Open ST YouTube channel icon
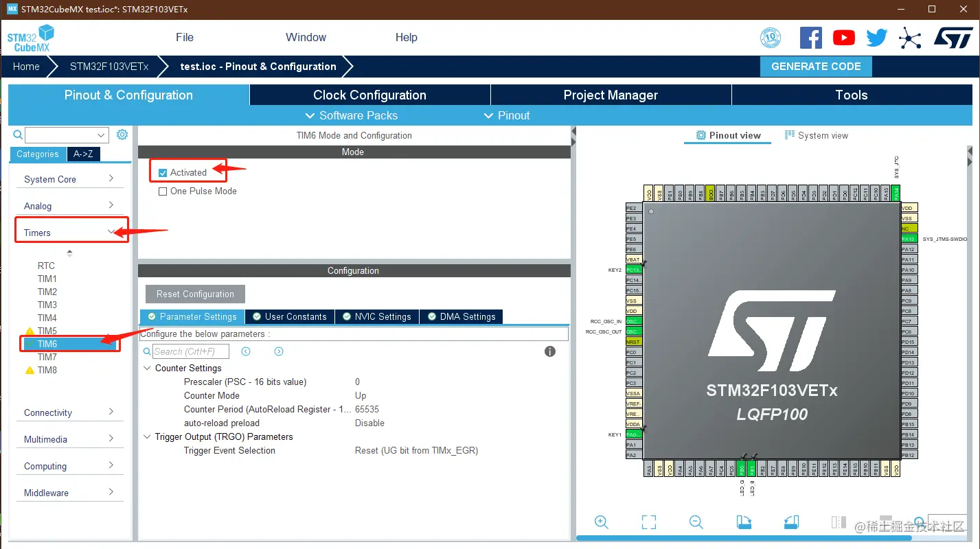Viewport: 980px width, 549px height. pos(844,38)
